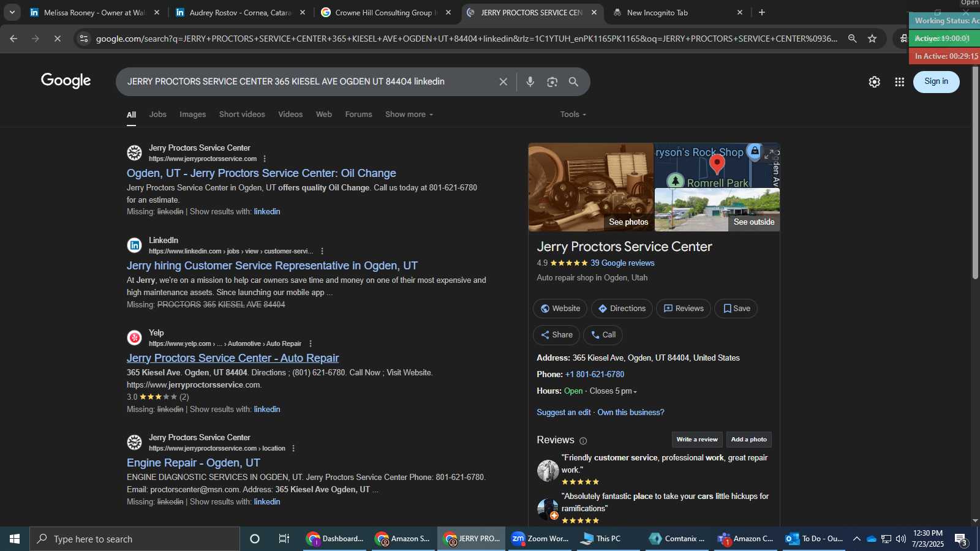
Task: Open Google quick settings gear
Action: click(875, 81)
